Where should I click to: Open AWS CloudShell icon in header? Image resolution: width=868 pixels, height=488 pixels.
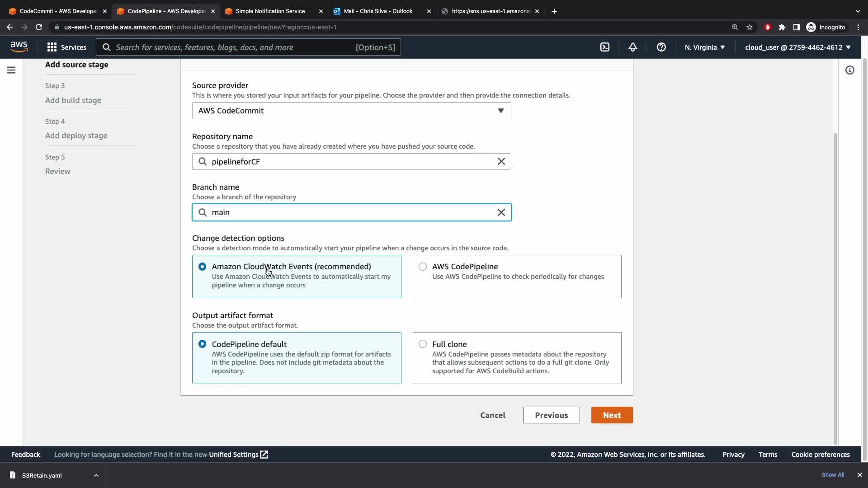point(605,47)
